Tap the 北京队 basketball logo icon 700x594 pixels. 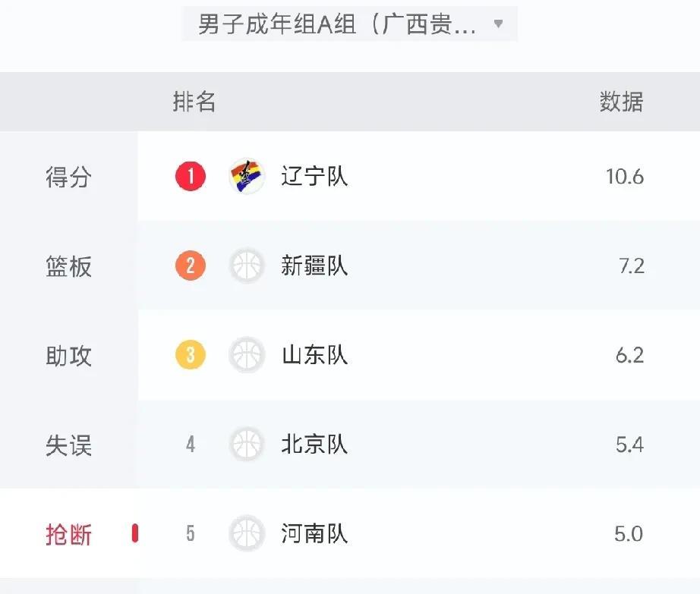[247, 444]
